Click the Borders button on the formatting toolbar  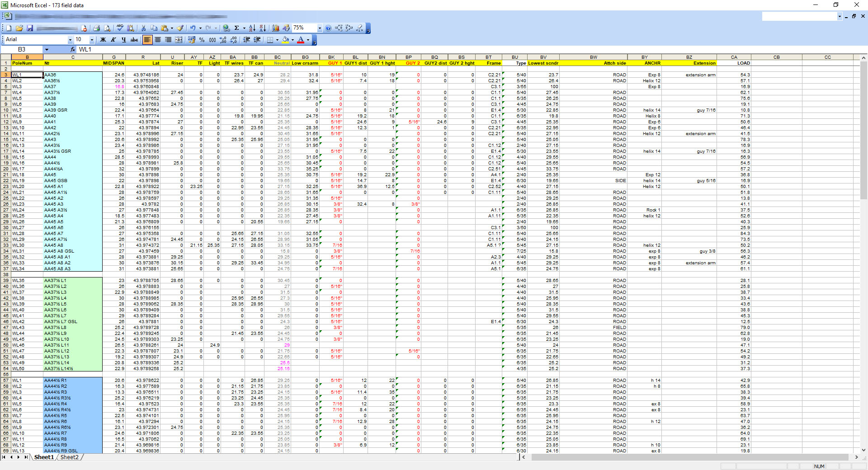point(270,40)
